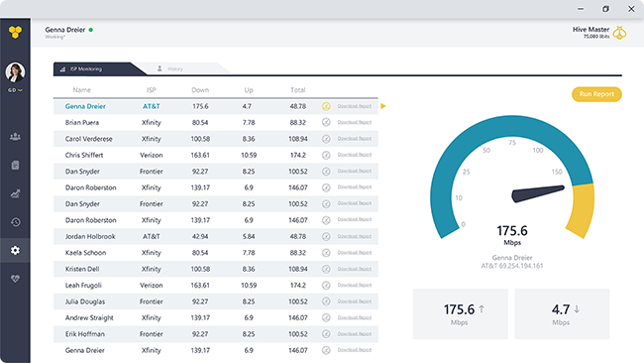Image resolution: width=644 pixels, height=363 pixels.
Task: Minimize the application window
Action: (x=581, y=9)
